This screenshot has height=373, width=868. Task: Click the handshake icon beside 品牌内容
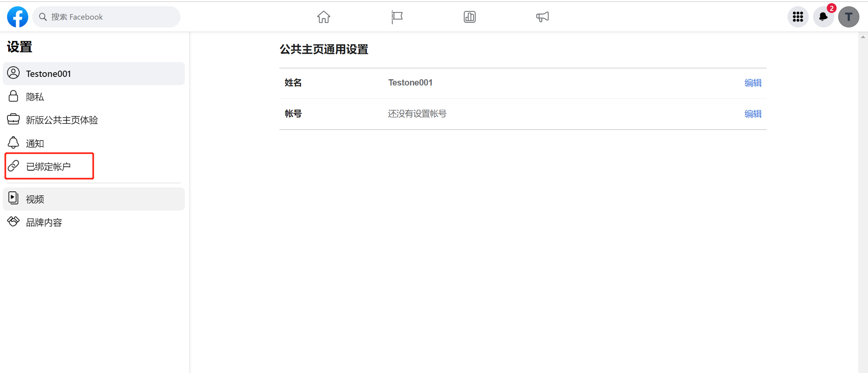point(13,221)
